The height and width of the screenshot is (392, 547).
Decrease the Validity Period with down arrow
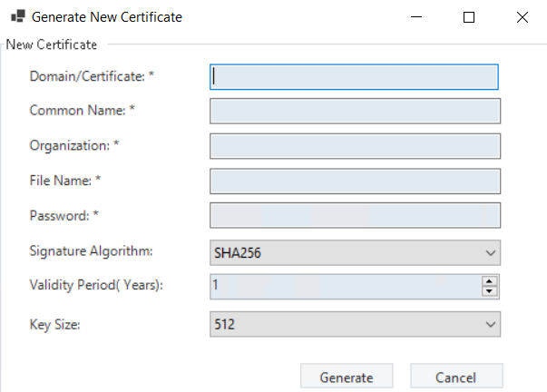[x=490, y=291]
